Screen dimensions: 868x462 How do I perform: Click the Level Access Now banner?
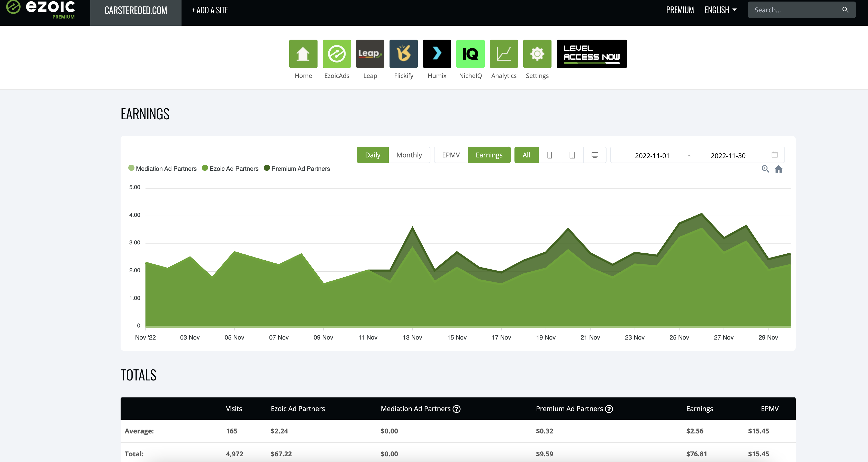coord(591,54)
